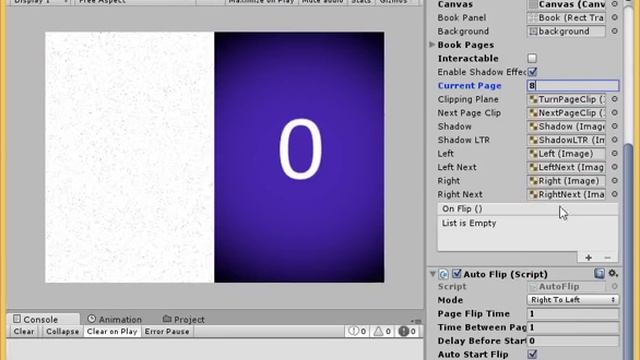Toggle Error Pause console option
Viewport: 640px width, 360px height.
pyautogui.click(x=167, y=331)
